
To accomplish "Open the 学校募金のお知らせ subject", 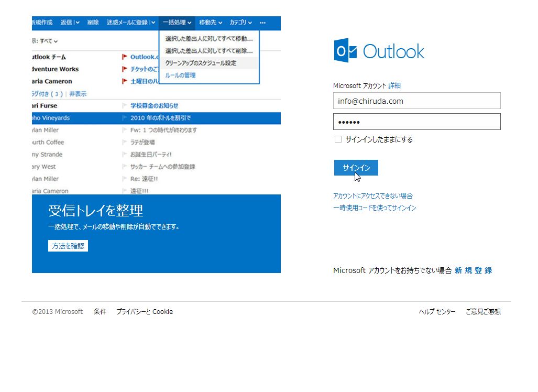I will (x=155, y=106).
